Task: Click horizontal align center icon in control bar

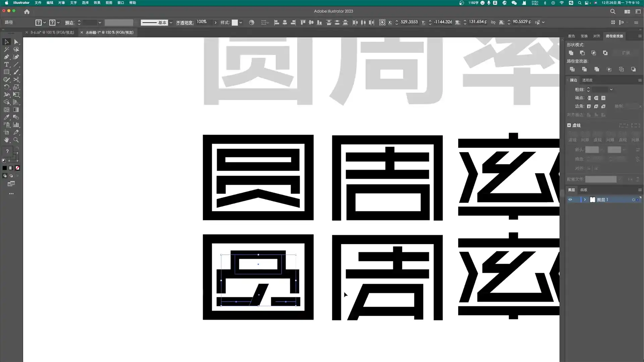Action: (x=285, y=22)
